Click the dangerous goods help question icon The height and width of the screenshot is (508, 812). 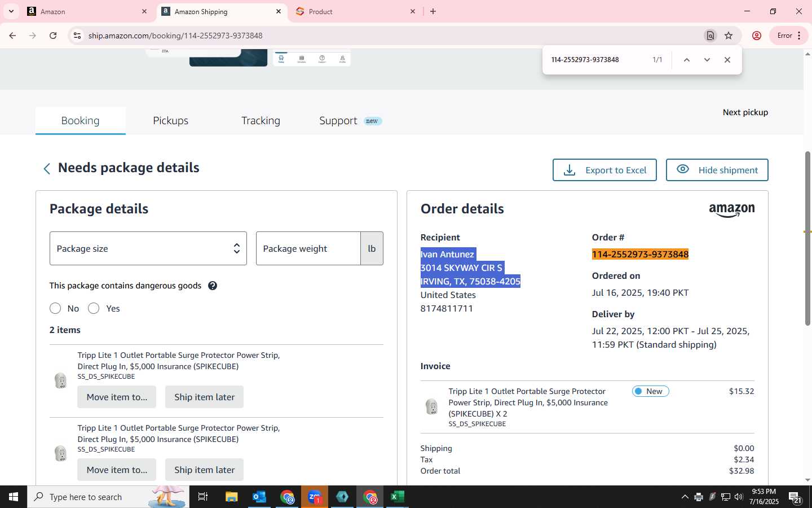213,286
